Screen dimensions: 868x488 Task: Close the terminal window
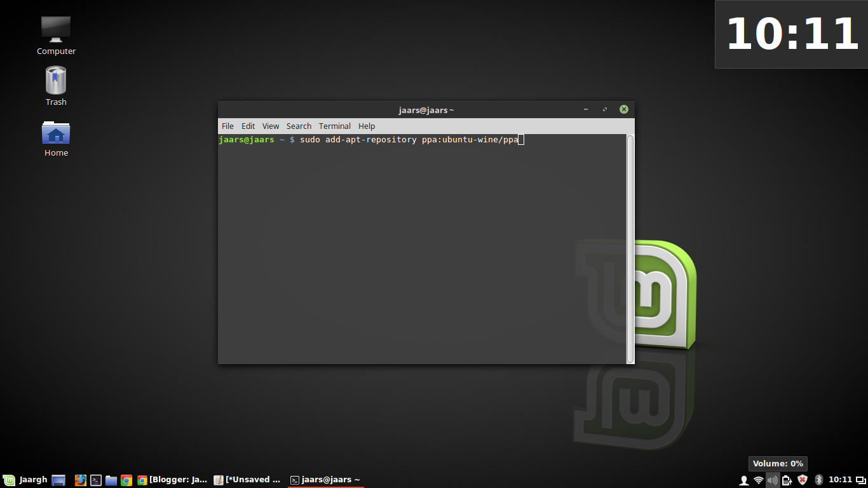tap(624, 109)
